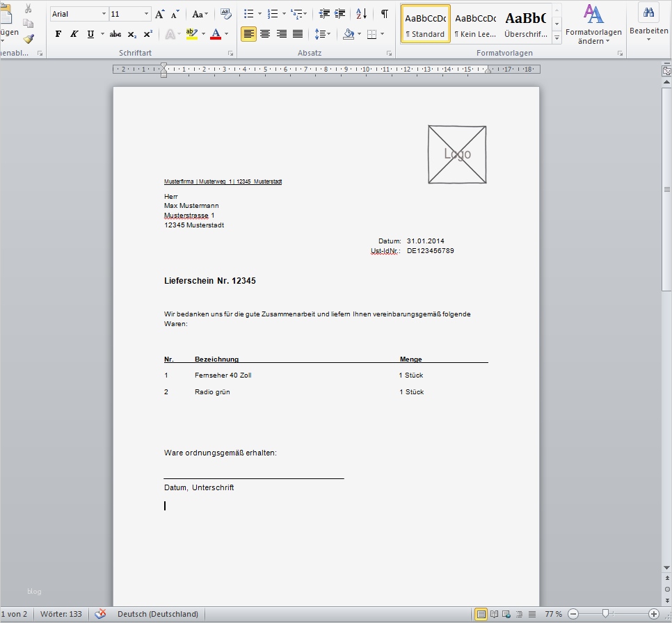Show paragraph marks with the pilcrow icon
This screenshot has height=623, width=672.
[383, 14]
